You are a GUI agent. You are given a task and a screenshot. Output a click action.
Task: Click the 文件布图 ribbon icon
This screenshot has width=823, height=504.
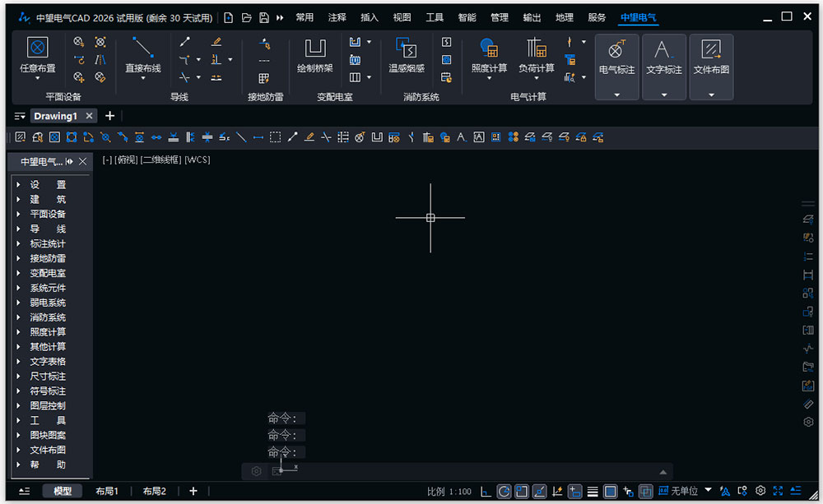(x=711, y=50)
